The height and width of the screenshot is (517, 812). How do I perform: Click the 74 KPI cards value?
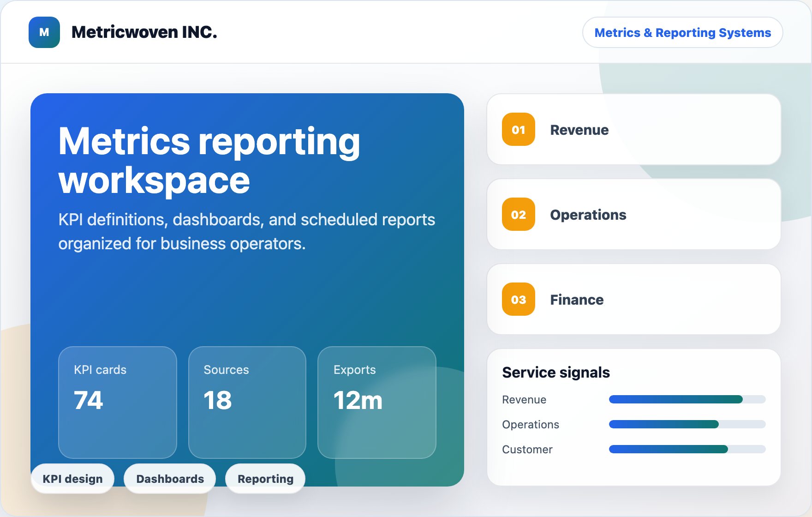[88, 400]
